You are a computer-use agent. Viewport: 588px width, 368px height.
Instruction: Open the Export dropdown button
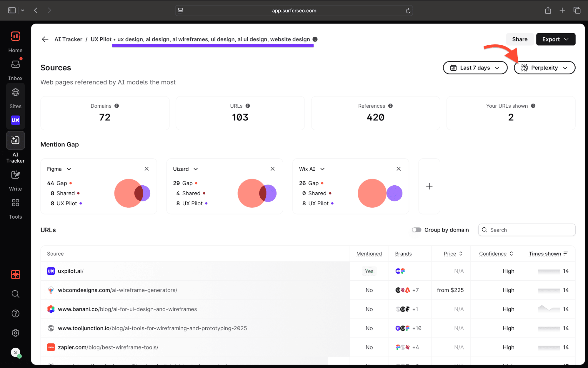(556, 39)
